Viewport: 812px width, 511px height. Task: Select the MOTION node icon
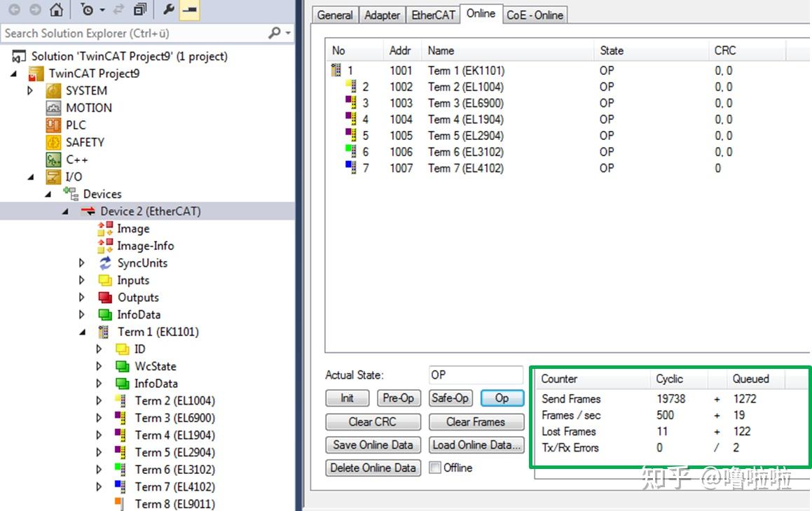(53, 108)
